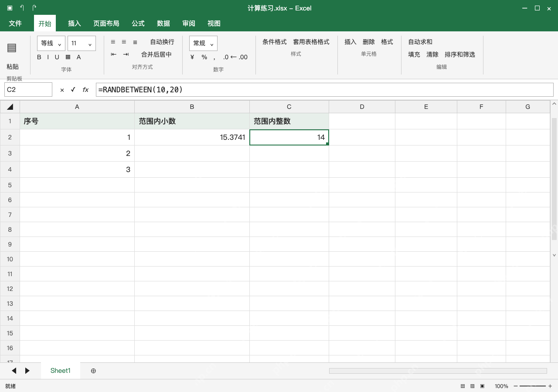Screen dimensions: 558x392
Task: Open the font size dropdown showing 11
Action: 82,43
